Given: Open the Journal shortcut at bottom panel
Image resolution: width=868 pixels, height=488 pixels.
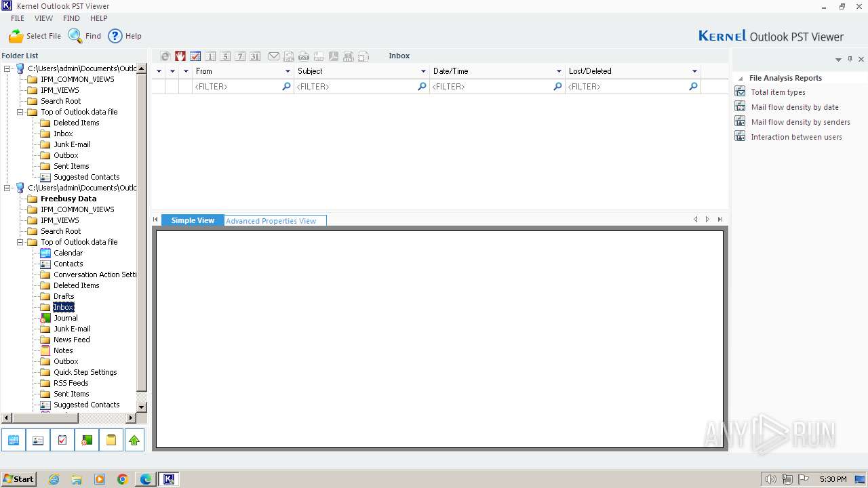Looking at the screenshot, I should (87, 441).
